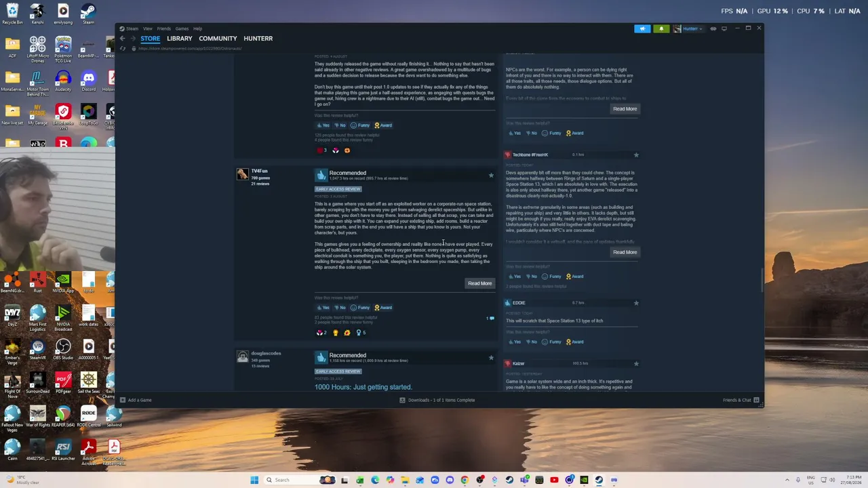Give an Award to TV4Fun's review

(383, 308)
